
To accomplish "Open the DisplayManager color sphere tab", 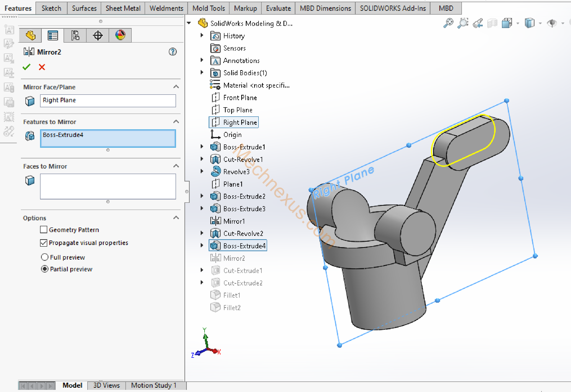I will 120,35.
